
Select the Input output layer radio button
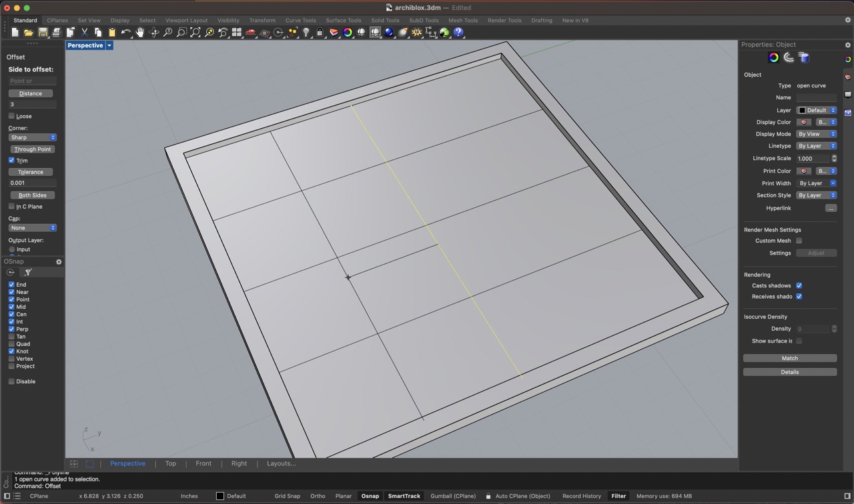coord(12,249)
